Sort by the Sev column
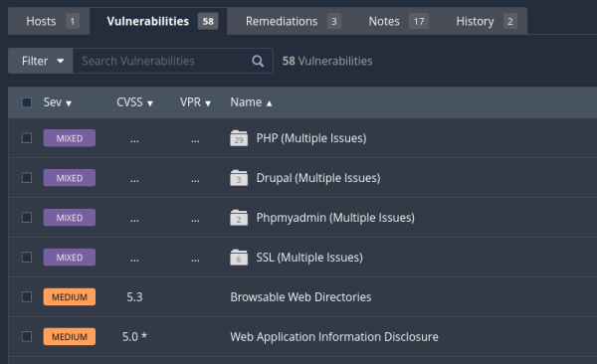 (x=57, y=102)
